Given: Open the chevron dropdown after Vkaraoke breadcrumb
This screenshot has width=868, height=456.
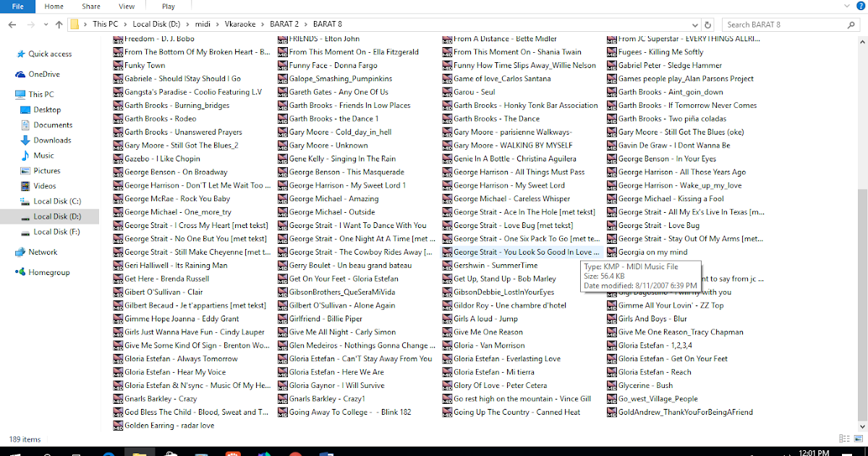Looking at the screenshot, I should 264,25.
